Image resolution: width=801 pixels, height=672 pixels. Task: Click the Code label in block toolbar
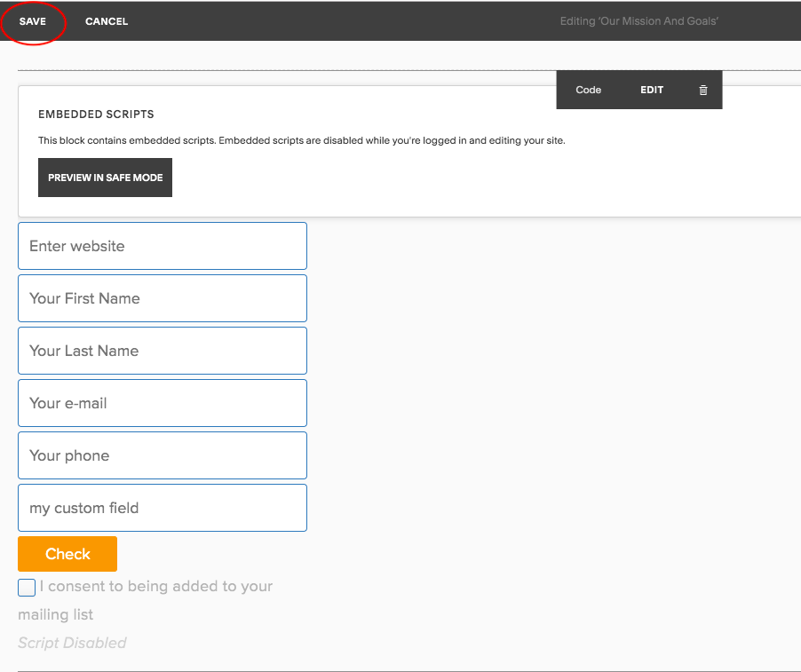[x=588, y=90]
